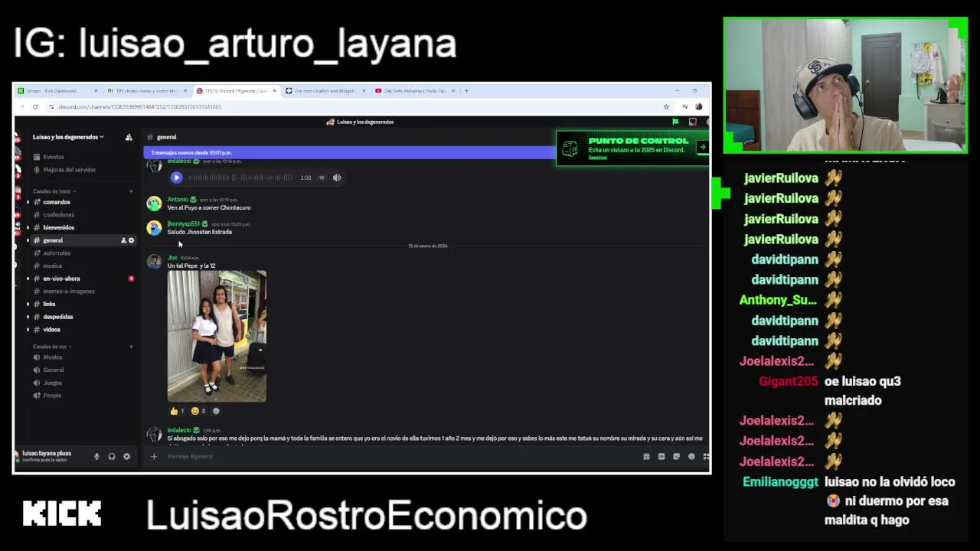This screenshot has width=980, height=551.
Task: Open the invite people icon beside server name
Action: click(129, 137)
